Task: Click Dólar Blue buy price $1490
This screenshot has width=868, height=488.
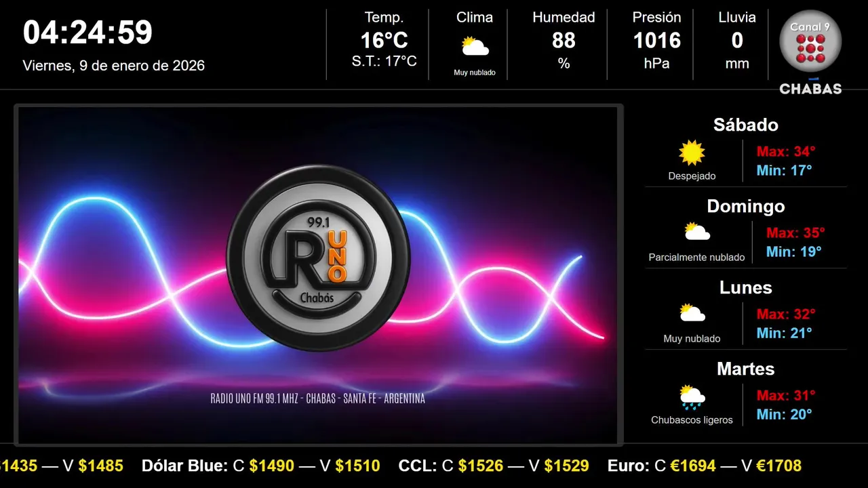Action: tap(272, 466)
